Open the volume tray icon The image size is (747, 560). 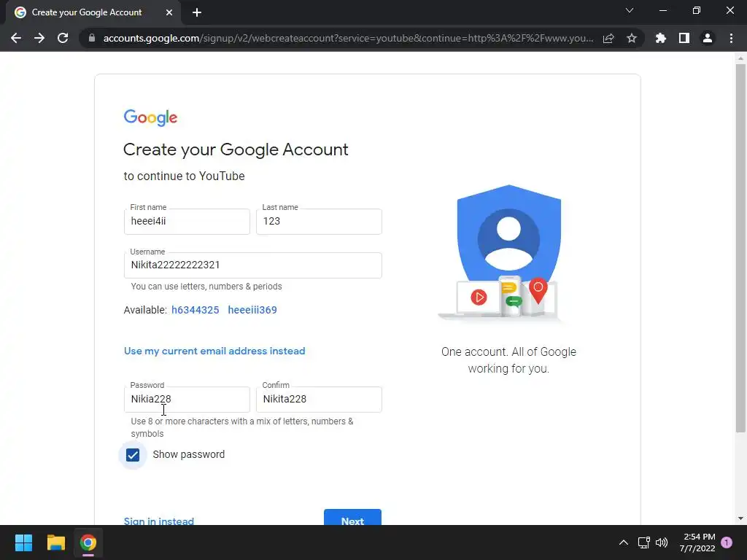pyautogui.click(x=662, y=542)
